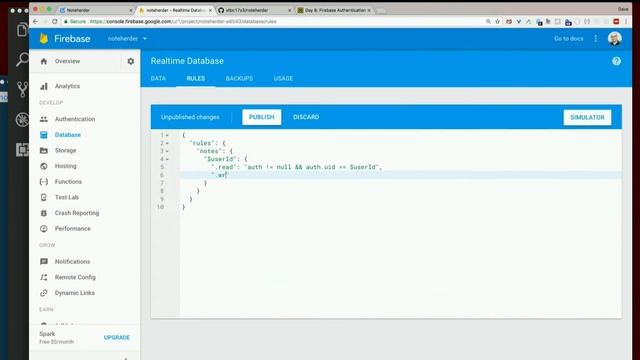Collapse the notes block on line 3
The image size is (640, 360).
tap(167, 151)
